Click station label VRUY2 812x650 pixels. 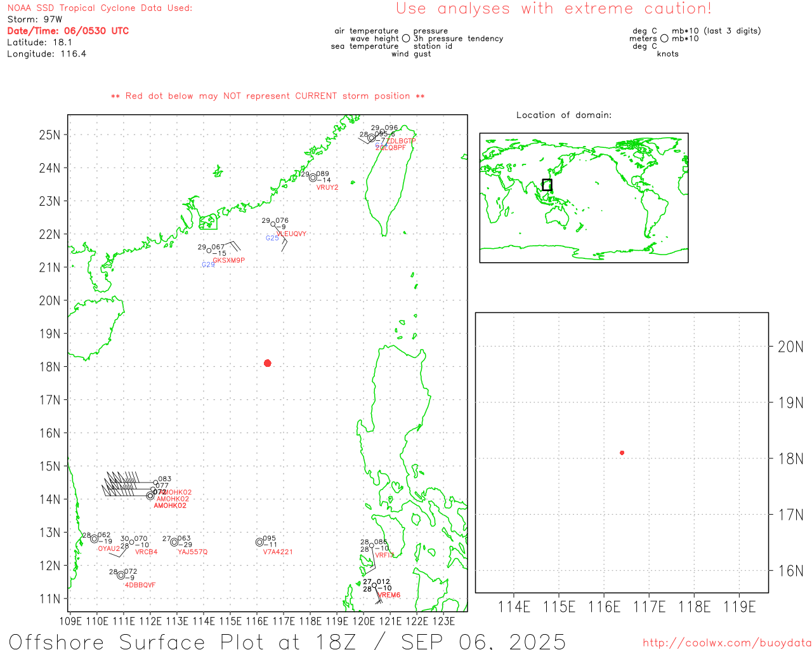click(x=327, y=188)
